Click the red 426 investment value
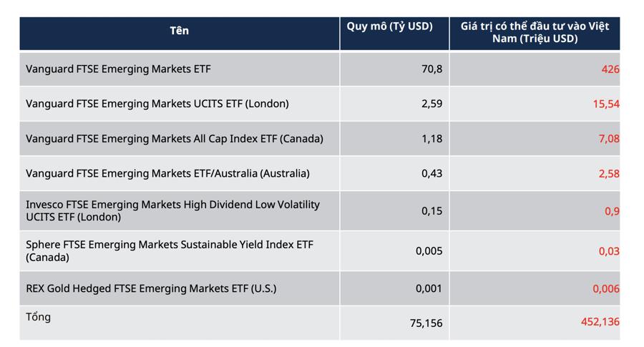 click(x=610, y=69)
